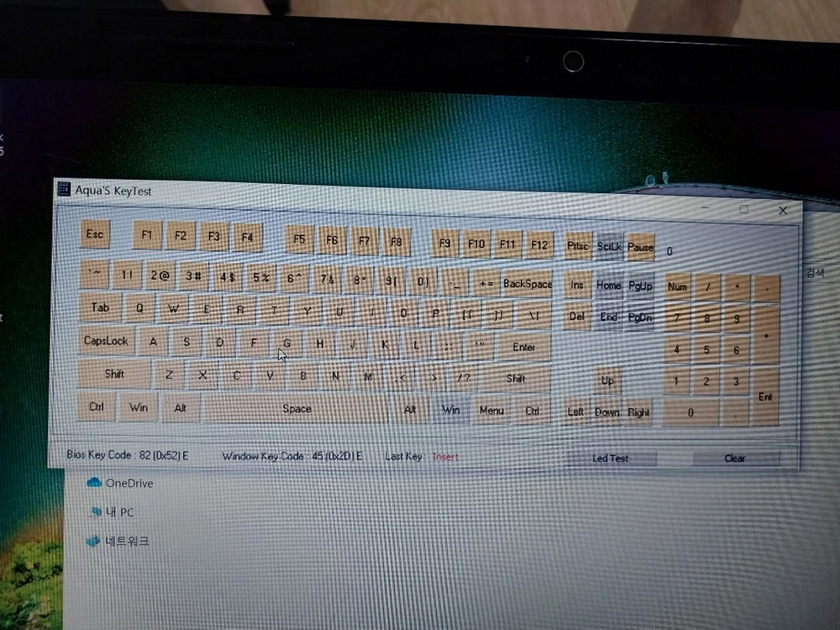Screen dimensions: 840x630
Task: Click the ScrLk key tile
Action: 609,247
